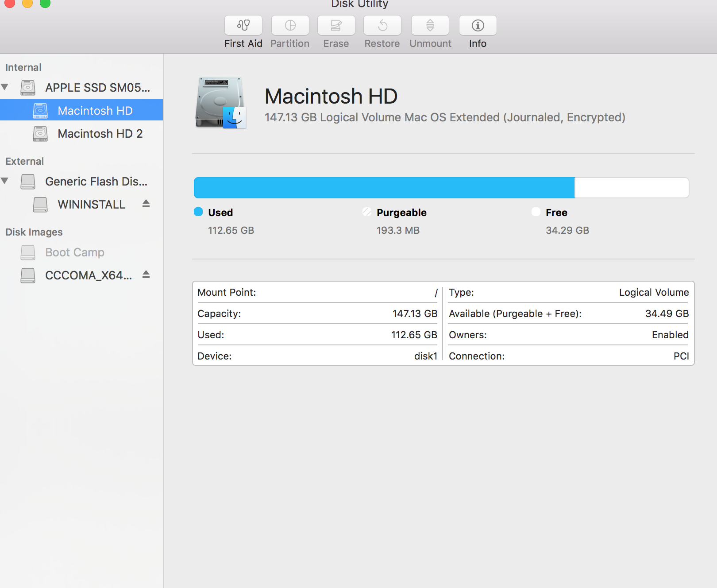Click the Disk Images section header
The height and width of the screenshot is (588, 717).
point(34,232)
